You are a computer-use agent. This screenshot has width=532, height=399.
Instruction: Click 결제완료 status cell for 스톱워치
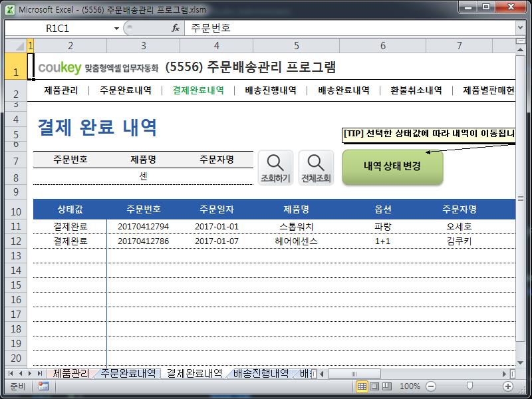70,227
